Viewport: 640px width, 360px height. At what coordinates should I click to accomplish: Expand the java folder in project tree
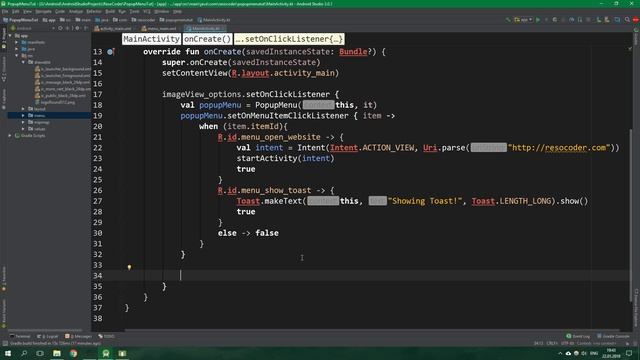17,49
